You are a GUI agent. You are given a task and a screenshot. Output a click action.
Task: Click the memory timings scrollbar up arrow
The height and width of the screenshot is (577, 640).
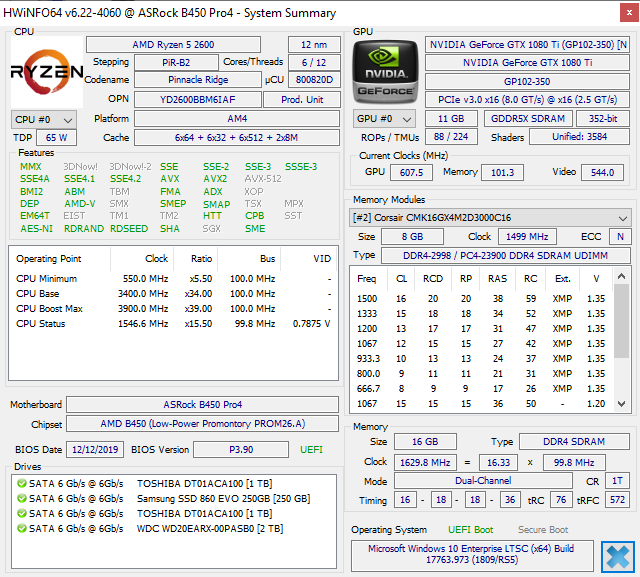621,276
